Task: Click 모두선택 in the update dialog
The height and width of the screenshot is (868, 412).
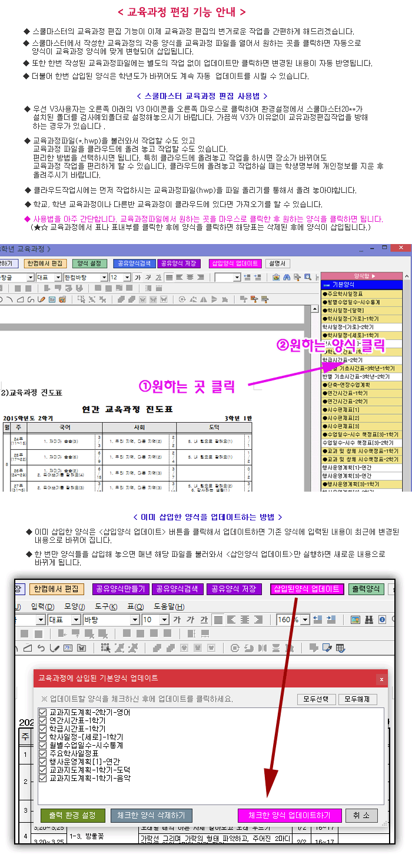Action: [317, 699]
